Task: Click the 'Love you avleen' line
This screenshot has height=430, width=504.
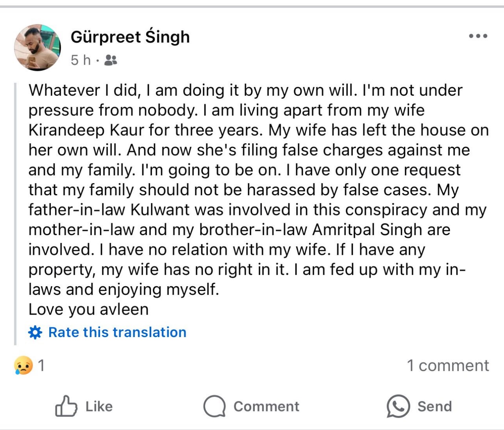Action: pyautogui.click(x=88, y=310)
